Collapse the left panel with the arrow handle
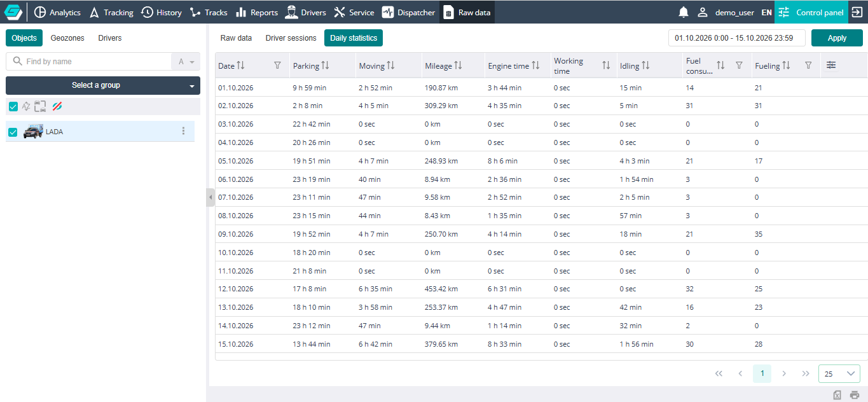 click(210, 197)
